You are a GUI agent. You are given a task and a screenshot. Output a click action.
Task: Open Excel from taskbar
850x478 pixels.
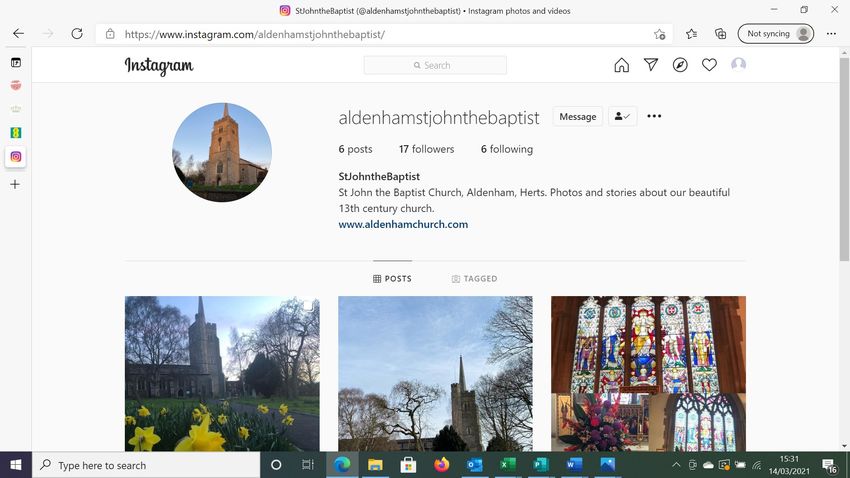pyautogui.click(x=508, y=465)
